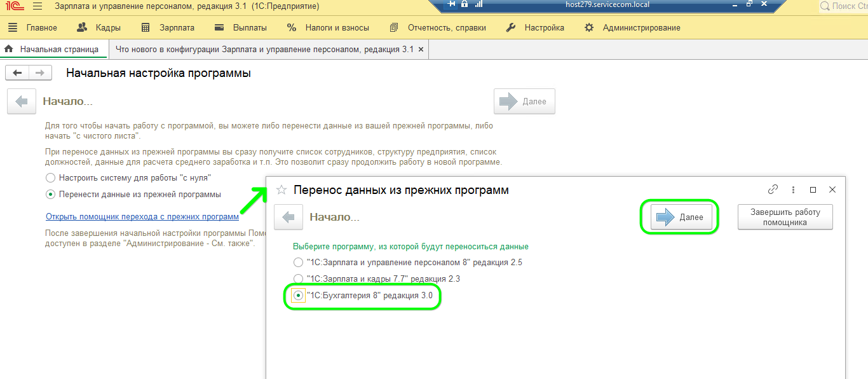The width and height of the screenshot is (868, 379).
Task: Click Далее in the transfer dialog
Action: pyautogui.click(x=681, y=217)
